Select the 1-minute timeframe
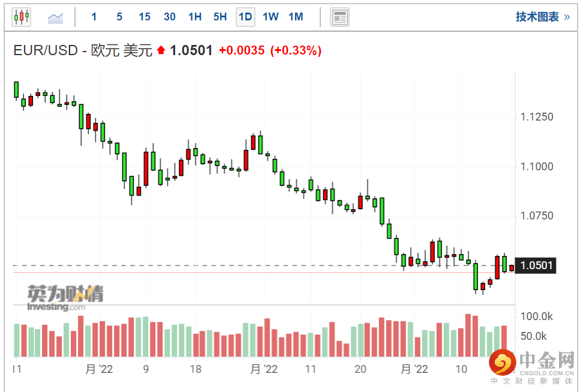Viewport: 583px width, 392px height. click(94, 17)
